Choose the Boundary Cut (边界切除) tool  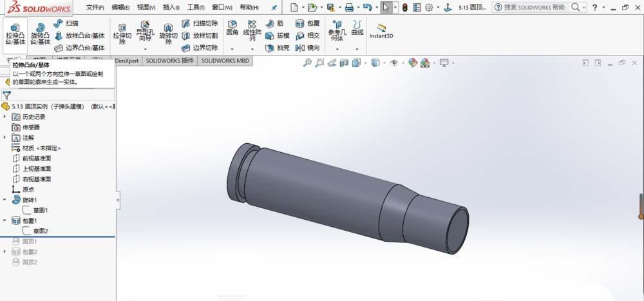[200, 48]
